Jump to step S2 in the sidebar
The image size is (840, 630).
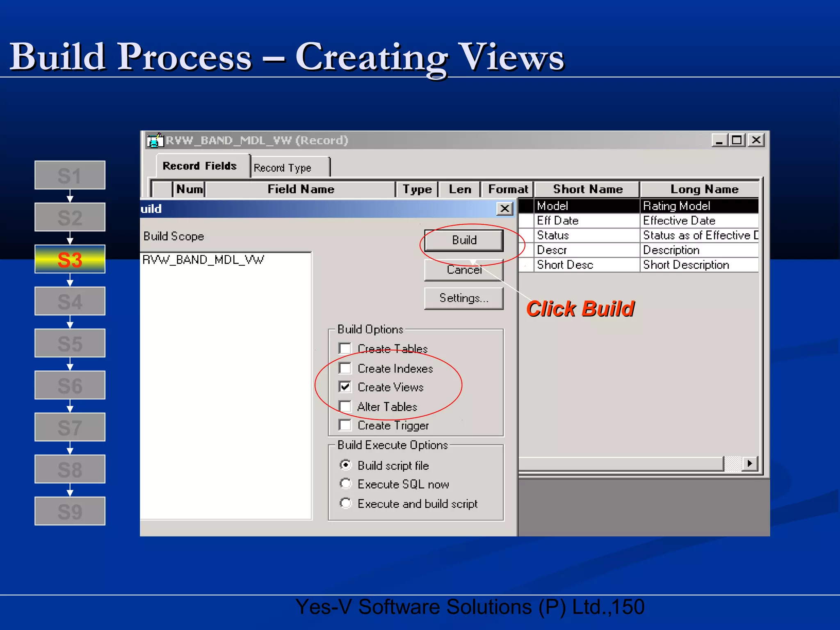click(70, 217)
